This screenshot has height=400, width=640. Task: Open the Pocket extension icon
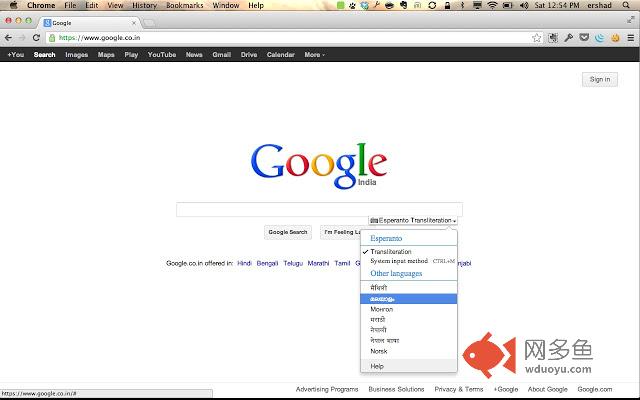tap(584, 38)
